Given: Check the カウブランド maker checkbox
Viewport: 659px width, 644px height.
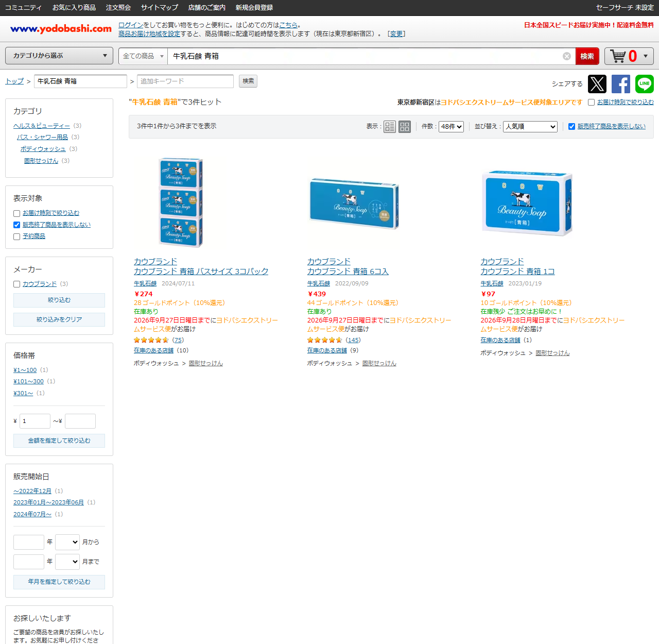Looking at the screenshot, I should (x=16, y=284).
